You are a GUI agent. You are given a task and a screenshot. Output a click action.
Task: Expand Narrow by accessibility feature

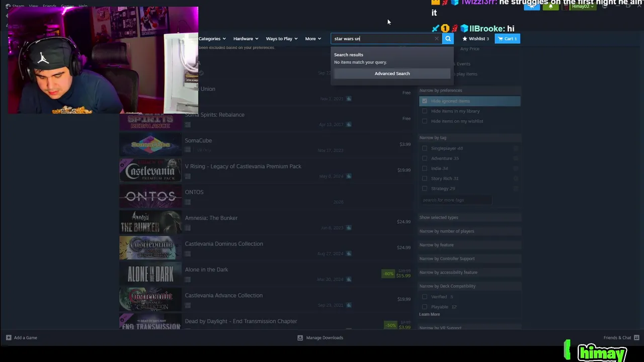coord(469,273)
